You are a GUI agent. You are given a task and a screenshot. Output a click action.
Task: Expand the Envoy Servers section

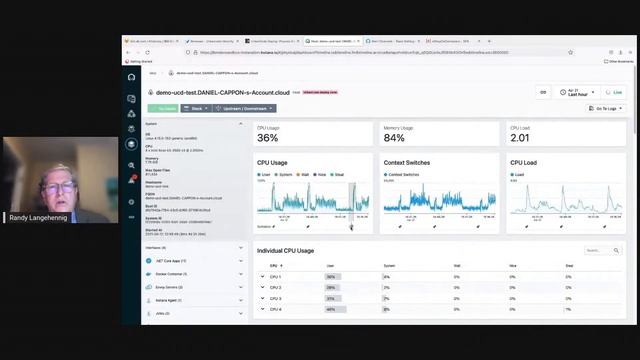pyautogui.click(x=240, y=287)
